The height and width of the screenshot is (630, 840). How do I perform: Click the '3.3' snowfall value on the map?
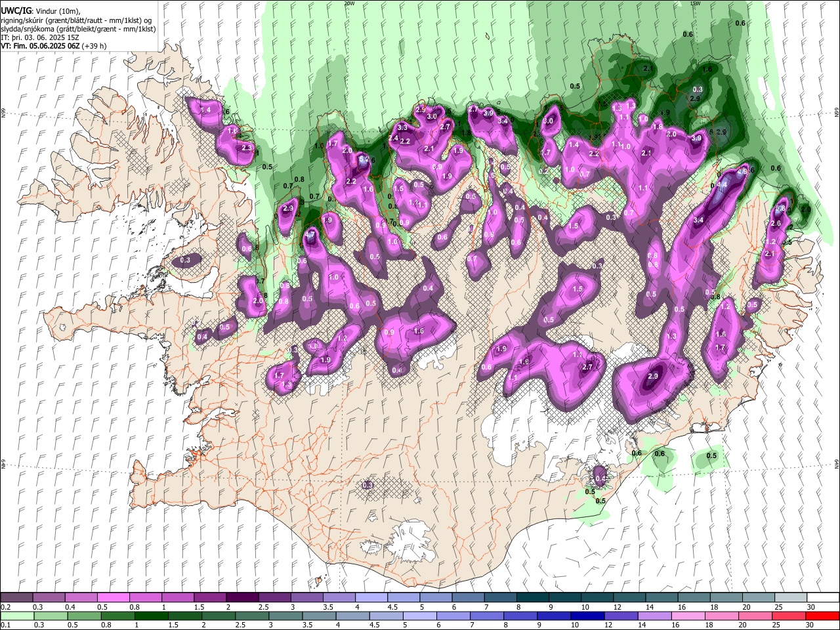click(x=403, y=127)
